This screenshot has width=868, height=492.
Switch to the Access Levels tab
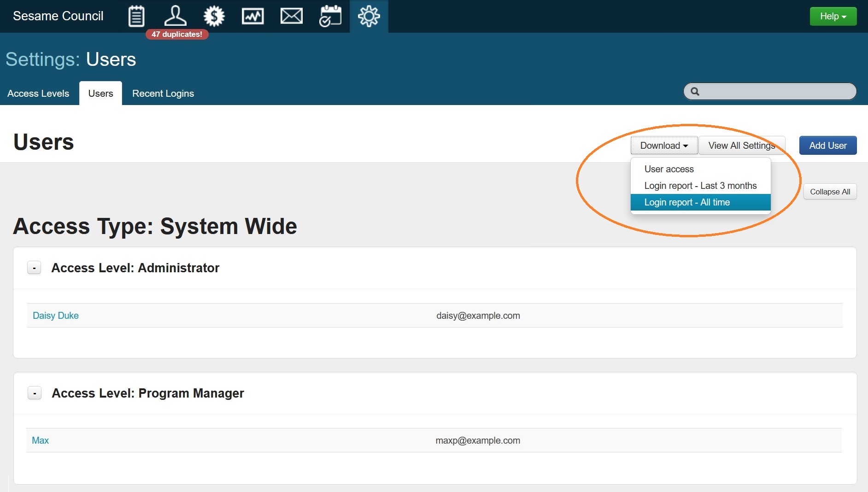pyautogui.click(x=38, y=94)
